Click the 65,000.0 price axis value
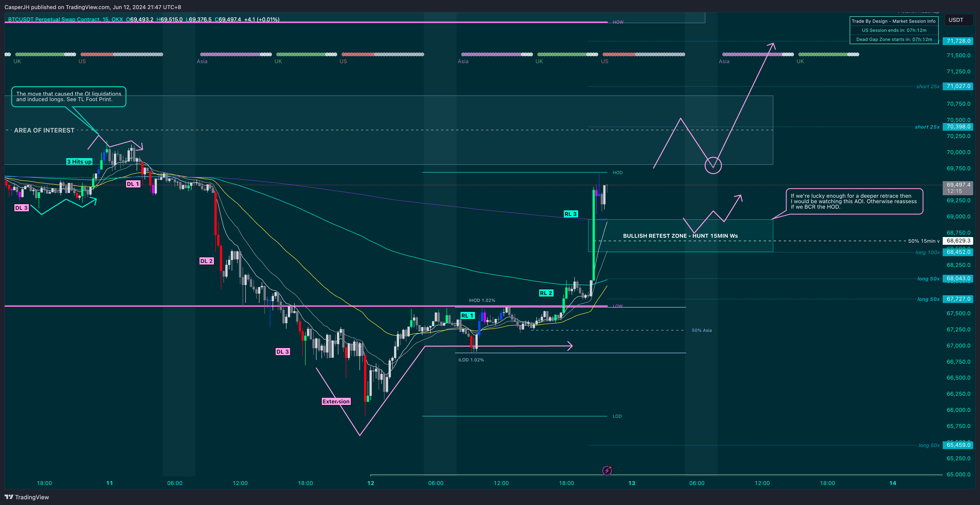The width and height of the screenshot is (980, 505). click(958, 475)
